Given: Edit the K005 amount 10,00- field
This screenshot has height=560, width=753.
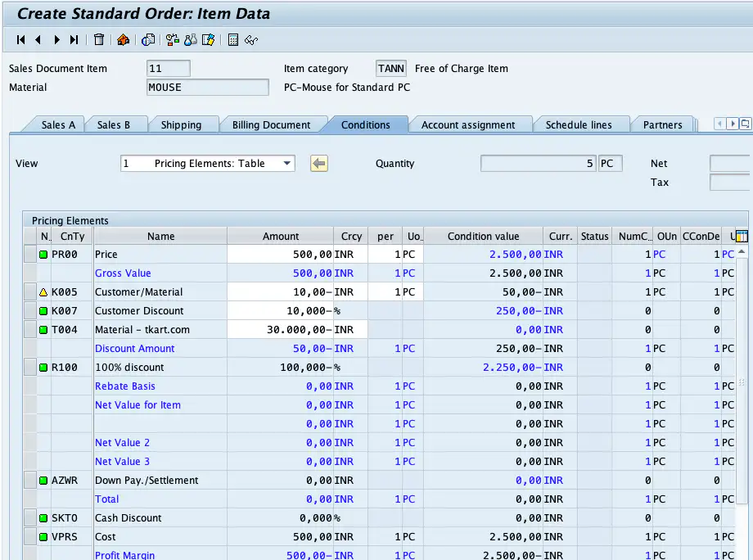Looking at the screenshot, I should [281, 292].
